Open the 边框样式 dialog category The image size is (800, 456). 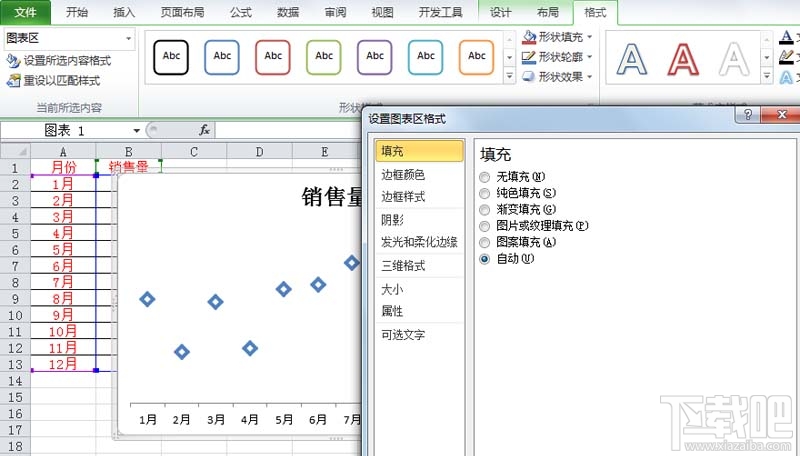point(419,197)
